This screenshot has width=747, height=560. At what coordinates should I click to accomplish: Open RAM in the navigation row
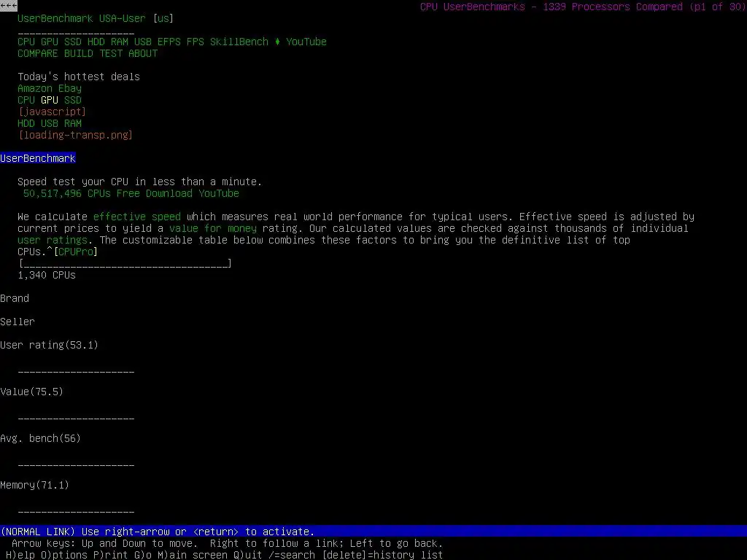120,42
